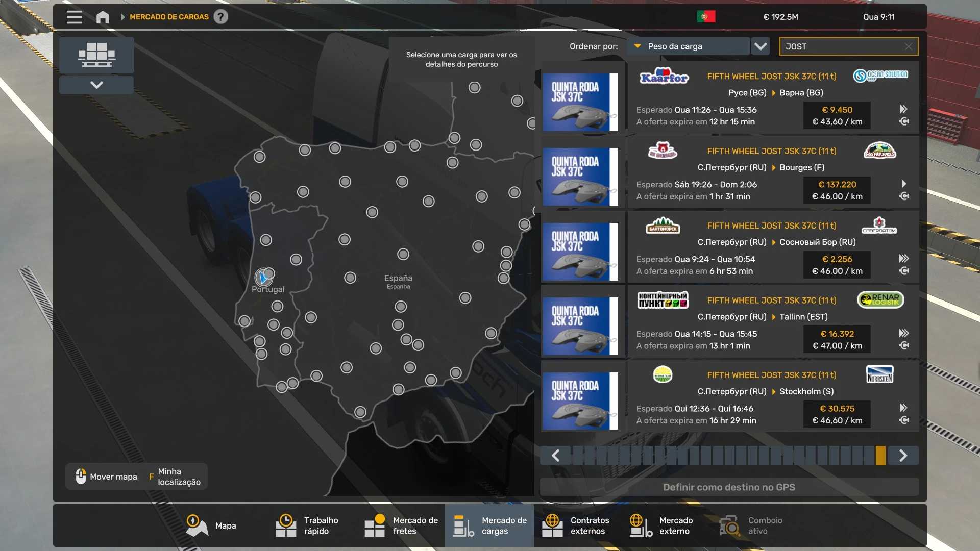Open the hamburger main menu
Image resolution: width=980 pixels, height=551 pixels.
(x=75, y=17)
